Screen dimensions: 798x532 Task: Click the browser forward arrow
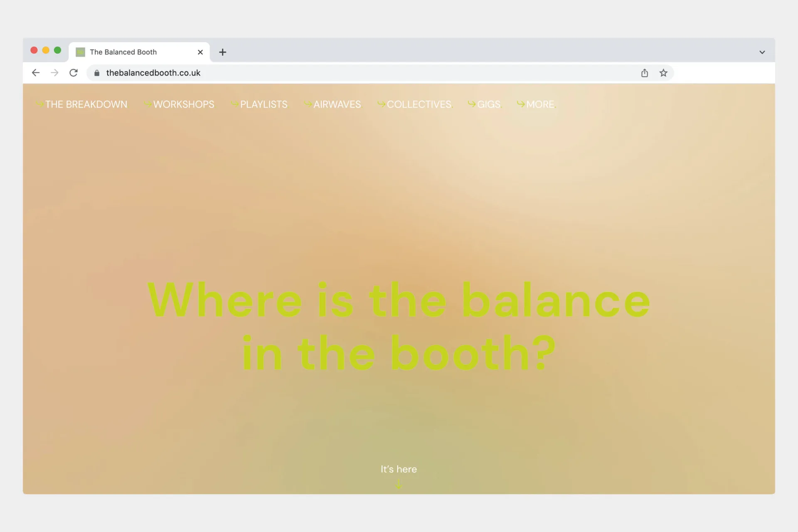(54, 73)
